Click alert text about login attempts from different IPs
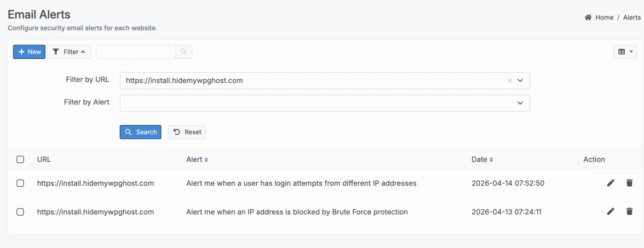The image size is (644, 248). pos(301,183)
